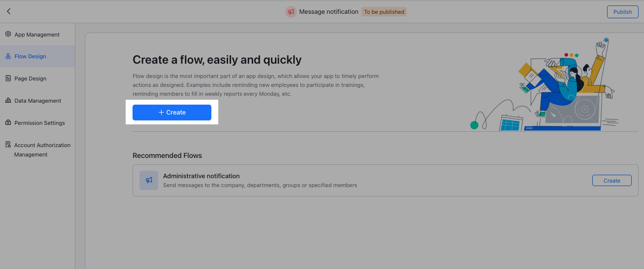Click the App Management gear icon

click(x=8, y=35)
